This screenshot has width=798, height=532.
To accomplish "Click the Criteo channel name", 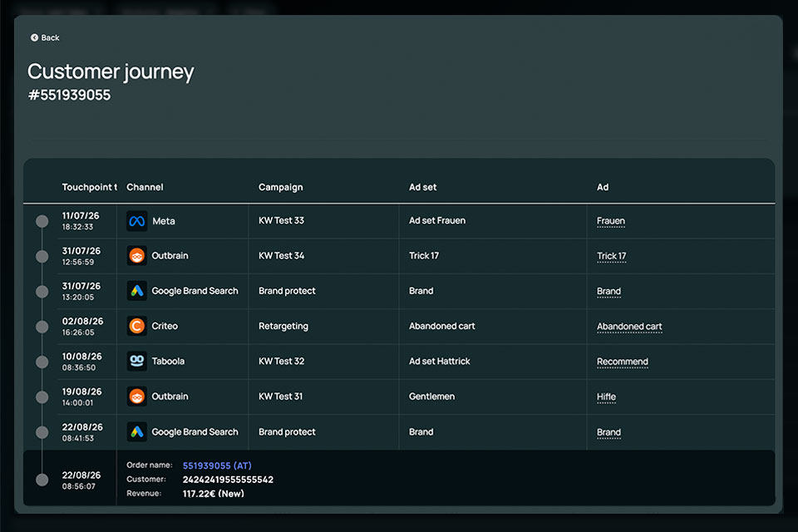I will (165, 326).
